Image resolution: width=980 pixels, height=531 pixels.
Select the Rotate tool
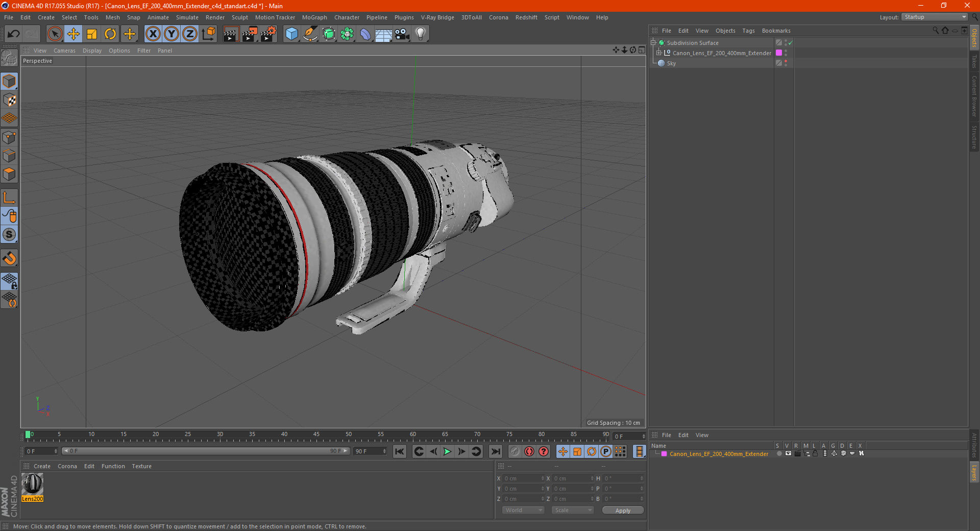(x=110, y=34)
